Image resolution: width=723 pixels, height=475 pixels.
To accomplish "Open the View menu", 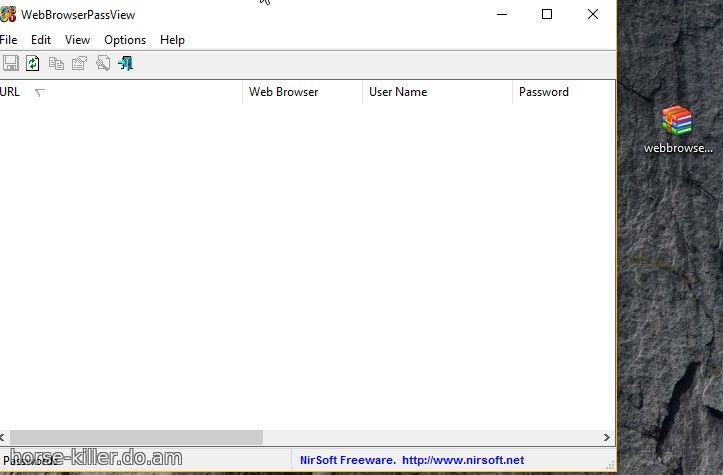I will (x=77, y=40).
